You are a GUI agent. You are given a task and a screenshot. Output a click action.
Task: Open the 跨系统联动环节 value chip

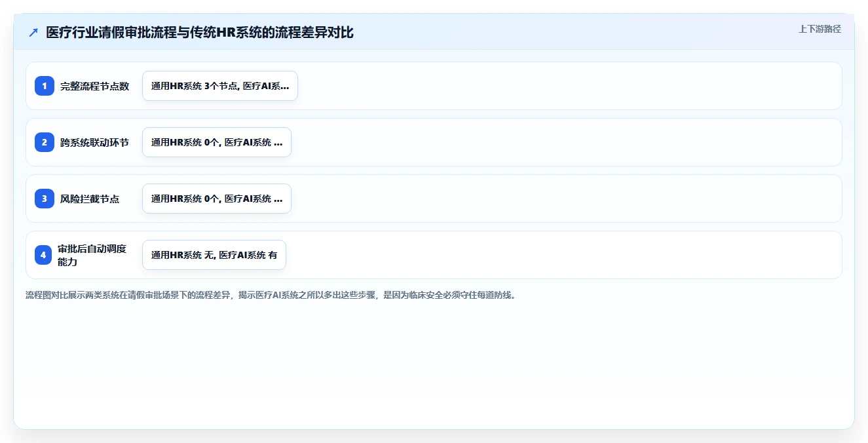217,142
